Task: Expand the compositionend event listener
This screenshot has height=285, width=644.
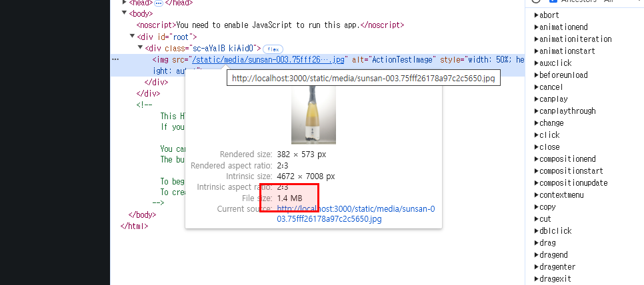Action: [x=537, y=158]
